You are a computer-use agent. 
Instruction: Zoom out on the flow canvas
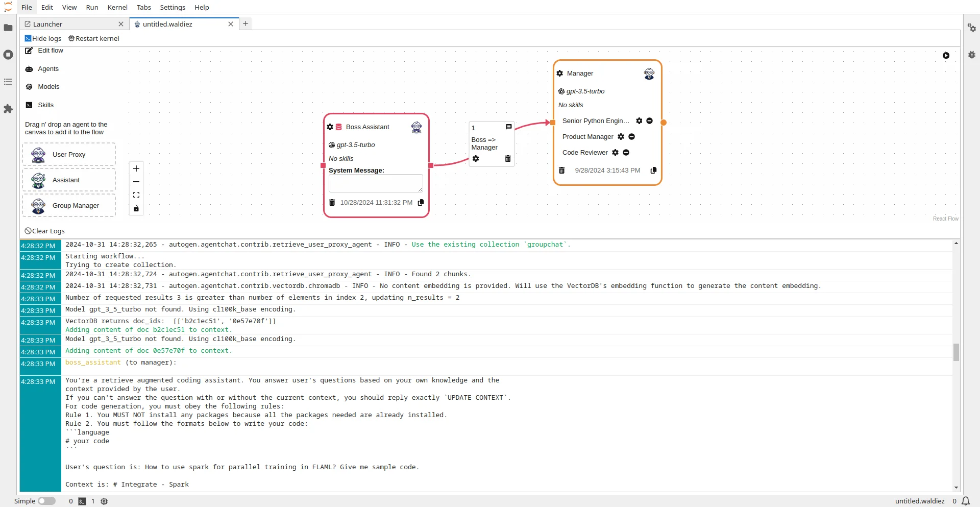136,182
